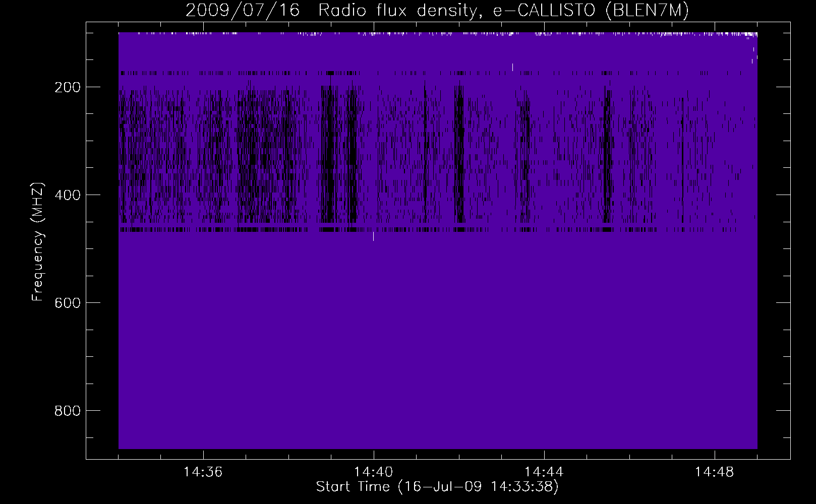Click the 14:36 time tick label
Screen dimensions: 816x504
click(x=203, y=472)
